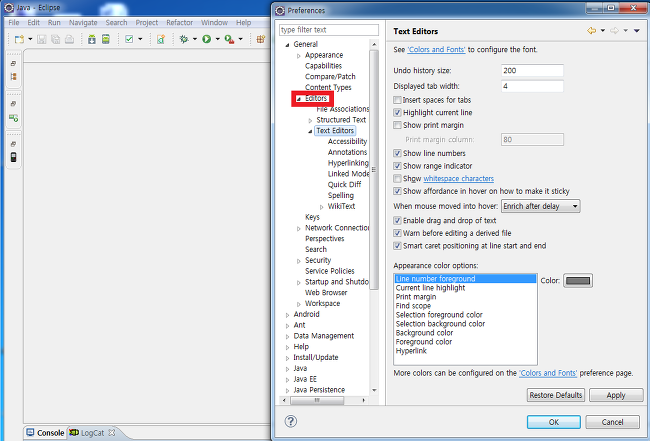Enable Show print margin checkbox
The image size is (650, 441).
pos(397,125)
